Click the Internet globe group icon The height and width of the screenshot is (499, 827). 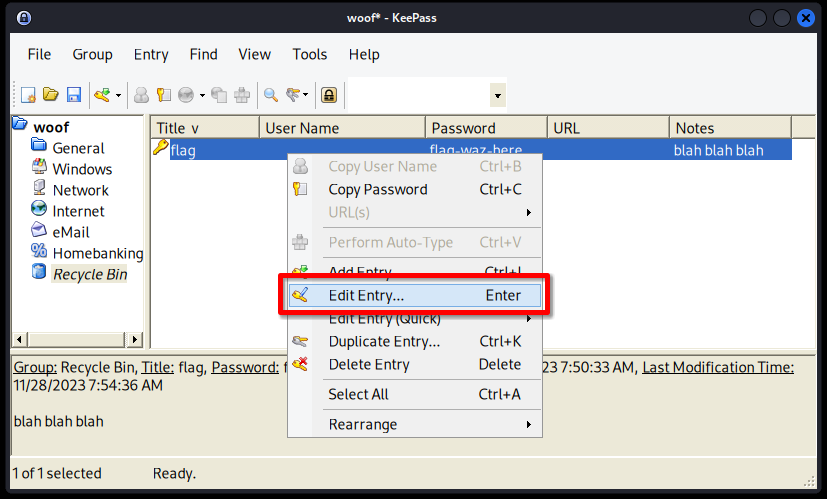coord(39,208)
